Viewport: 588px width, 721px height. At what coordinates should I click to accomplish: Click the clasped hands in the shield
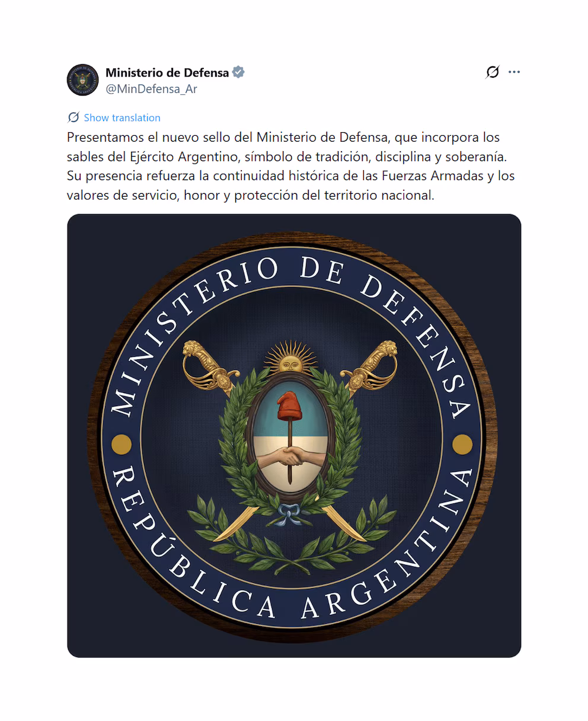pyautogui.click(x=290, y=456)
